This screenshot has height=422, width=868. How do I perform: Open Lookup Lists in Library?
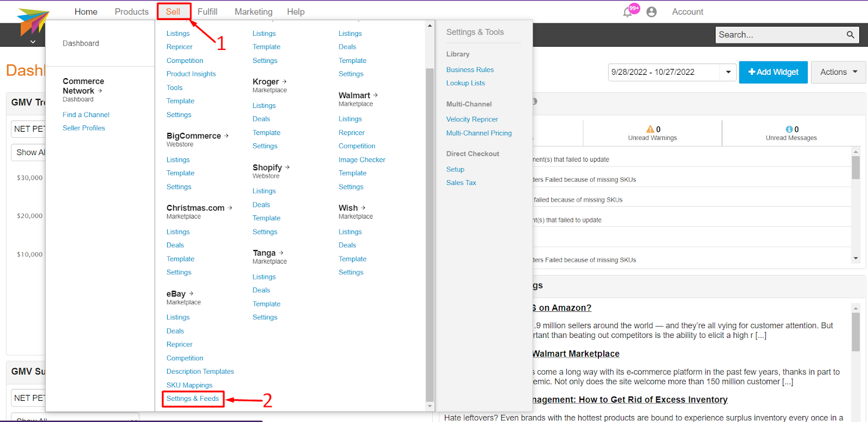[x=465, y=83]
